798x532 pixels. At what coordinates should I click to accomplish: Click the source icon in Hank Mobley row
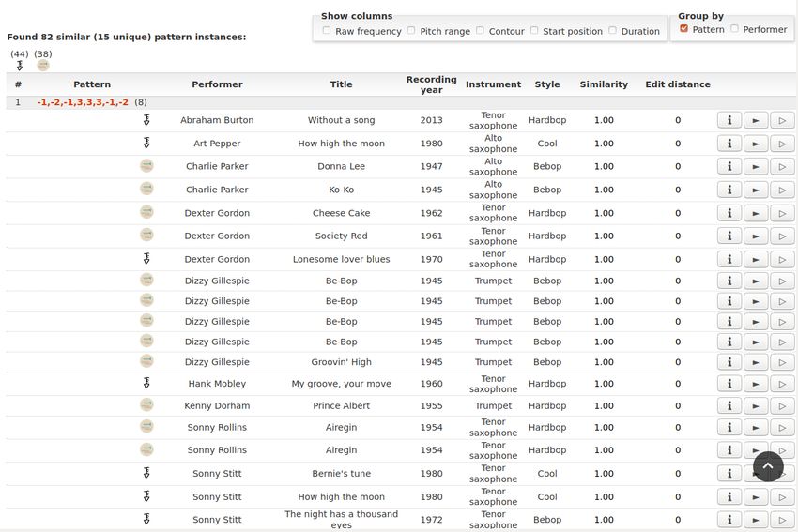(x=146, y=383)
